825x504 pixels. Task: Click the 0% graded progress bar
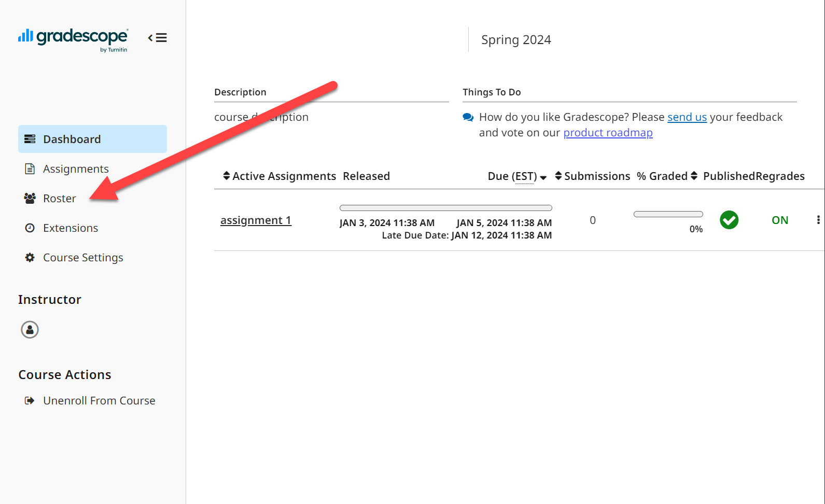point(668,214)
